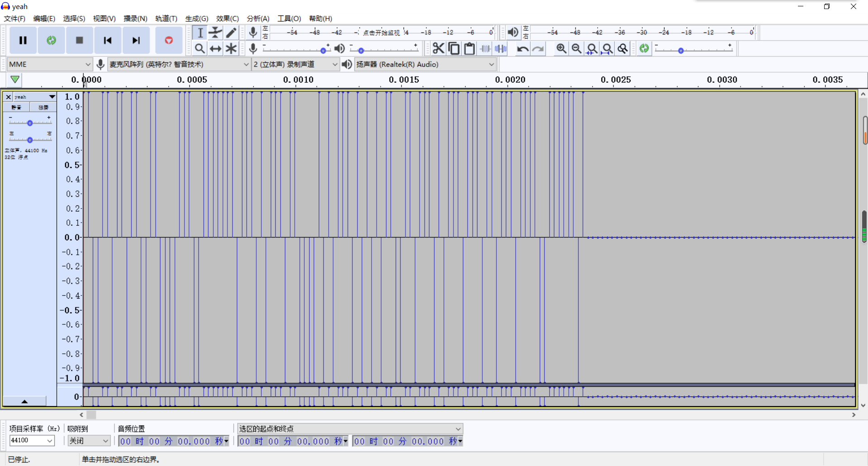
Task: Click the Cut scissors icon
Action: (x=438, y=48)
